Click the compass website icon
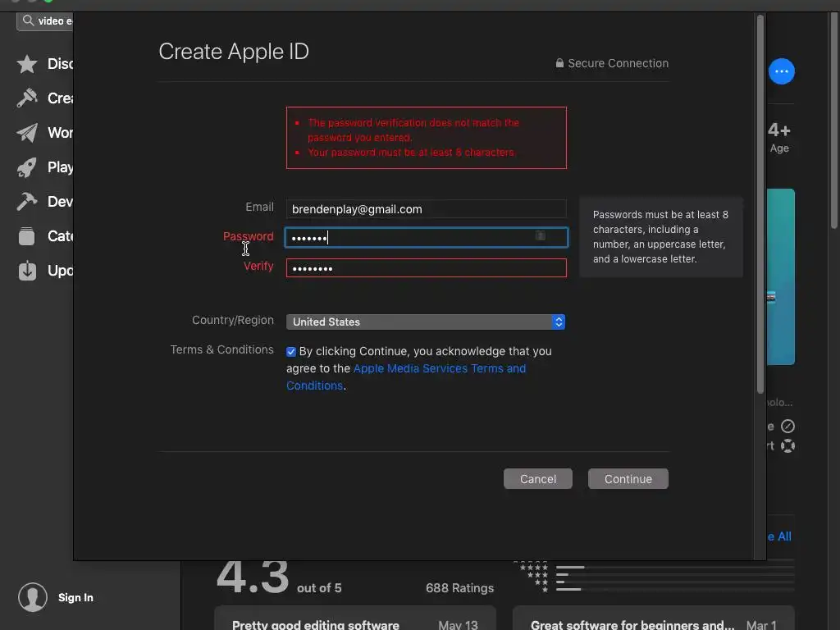Screen dimensions: 840x630 (x=787, y=427)
